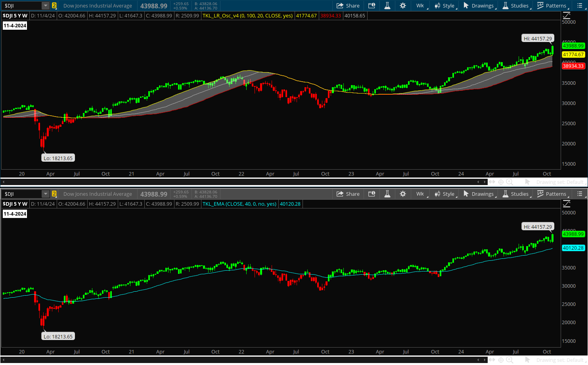Open alert/news card icon in bottom chart
The image size is (588, 365).
(372, 194)
